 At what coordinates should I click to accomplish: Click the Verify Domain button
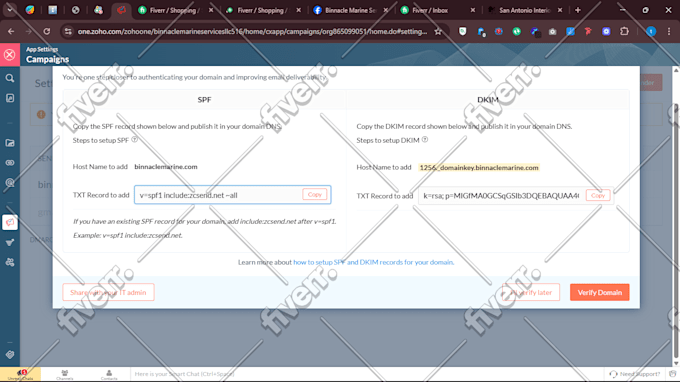tap(599, 292)
